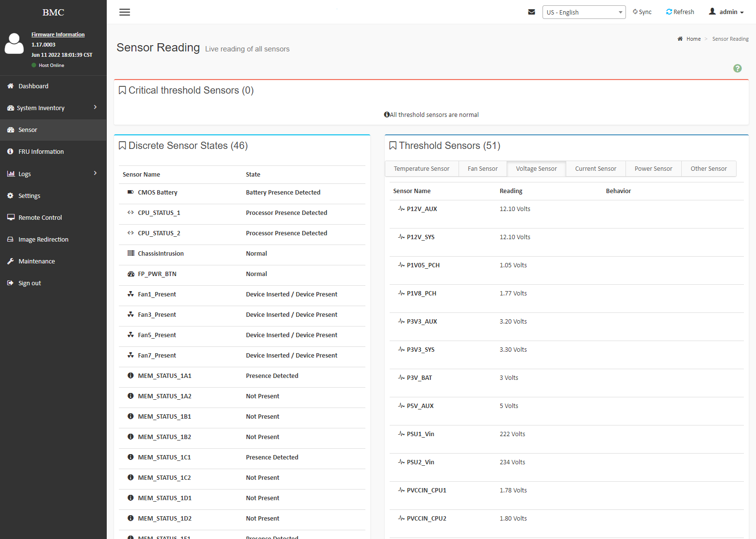This screenshot has width=756, height=539.
Task: Expand the Logs submenu
Action: pos(95,173)
